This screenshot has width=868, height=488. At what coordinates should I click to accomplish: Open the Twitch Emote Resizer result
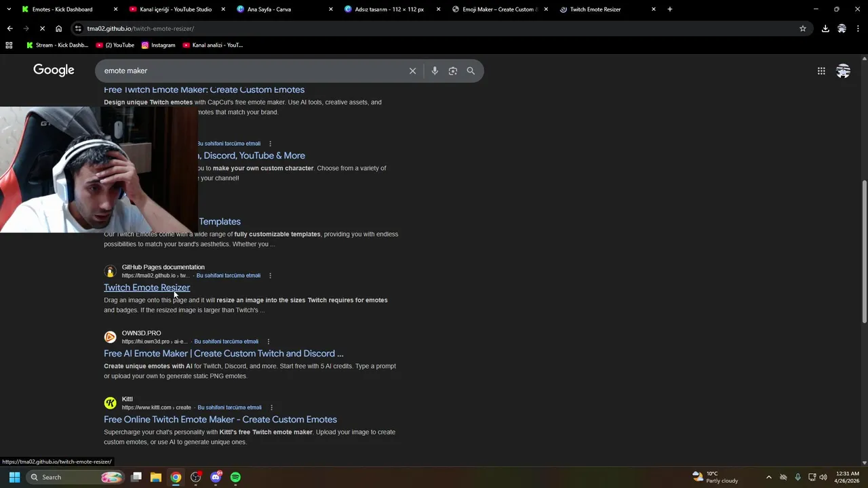pyautogui.click(x=146, y=287)
